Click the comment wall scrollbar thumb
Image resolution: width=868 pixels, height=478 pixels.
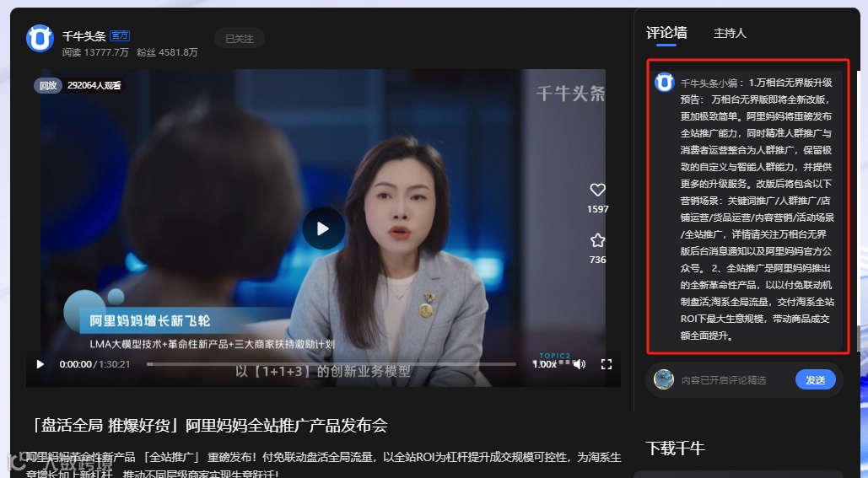click(858, 339)
